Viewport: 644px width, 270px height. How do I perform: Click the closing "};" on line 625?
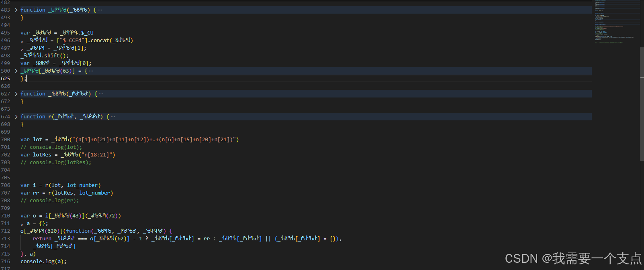[x=23, y=79]
